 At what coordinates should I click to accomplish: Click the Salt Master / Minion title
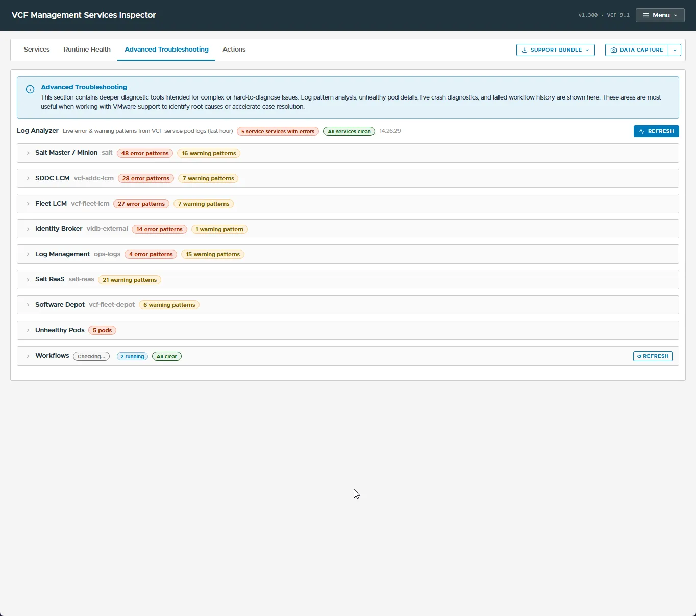pos(66,153)
